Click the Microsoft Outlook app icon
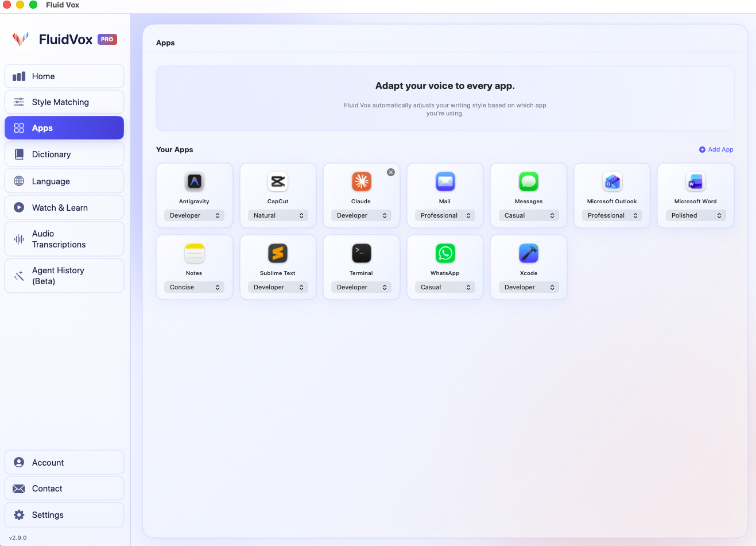 (x=612, y=181)
